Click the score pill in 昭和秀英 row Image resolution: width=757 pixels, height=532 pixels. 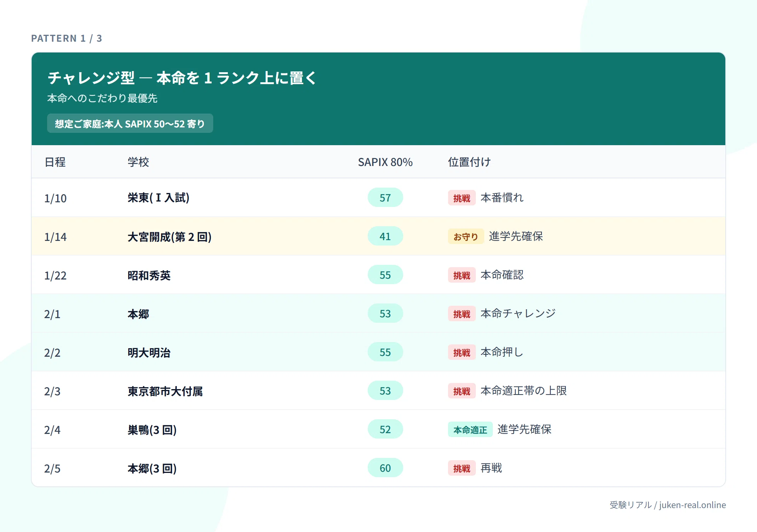pyautogui.click(x=385, y=275)
